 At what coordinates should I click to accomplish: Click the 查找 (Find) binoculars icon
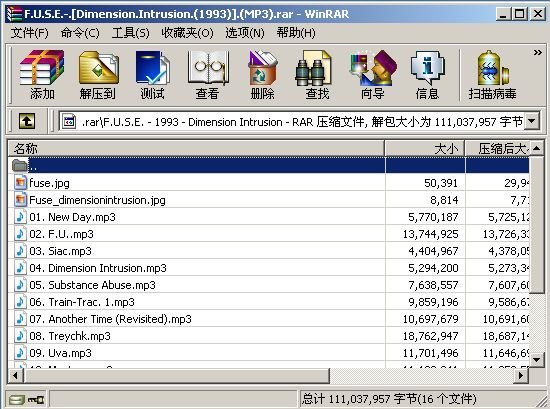[313, 68]
